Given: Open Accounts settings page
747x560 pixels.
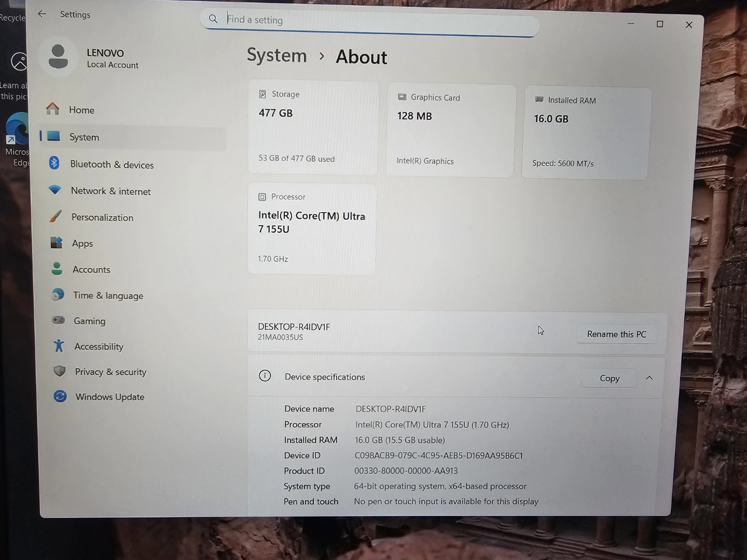Looking at the screenshot, I should pyautogui.click(x=135, y=269).
